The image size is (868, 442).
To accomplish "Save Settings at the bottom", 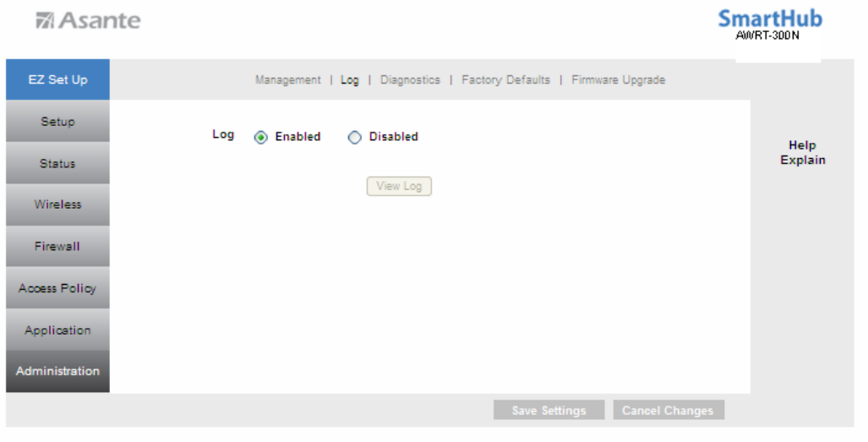I will coord(549,410).
